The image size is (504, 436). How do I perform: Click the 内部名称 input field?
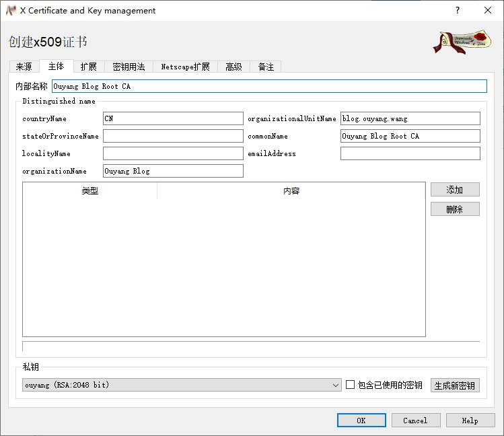pos(268,86)
